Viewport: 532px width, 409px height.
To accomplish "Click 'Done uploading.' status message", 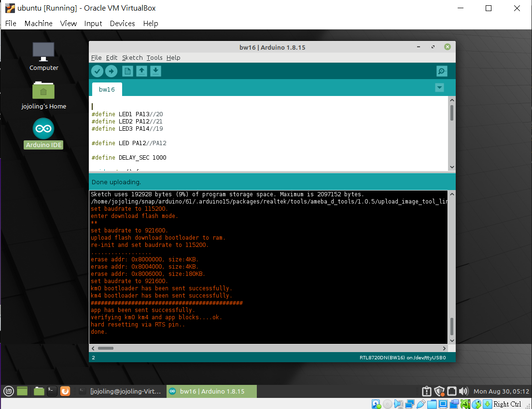I will point(116,182).
